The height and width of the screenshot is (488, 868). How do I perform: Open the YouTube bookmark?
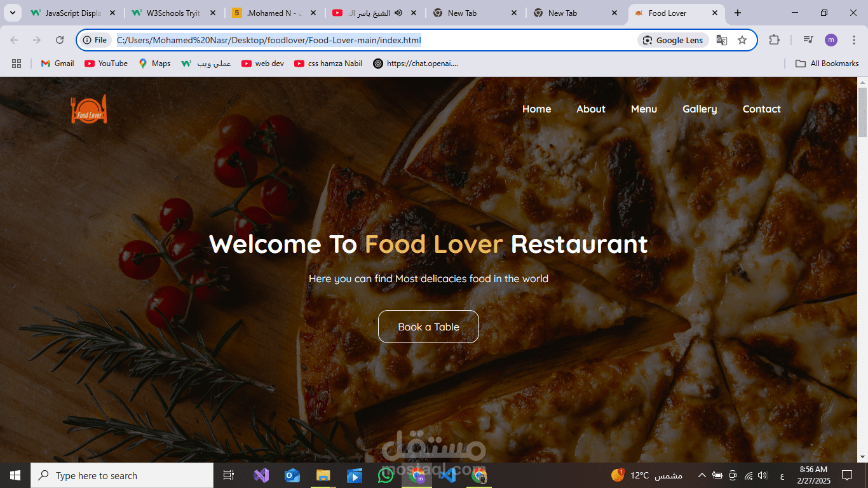point(106,64)
